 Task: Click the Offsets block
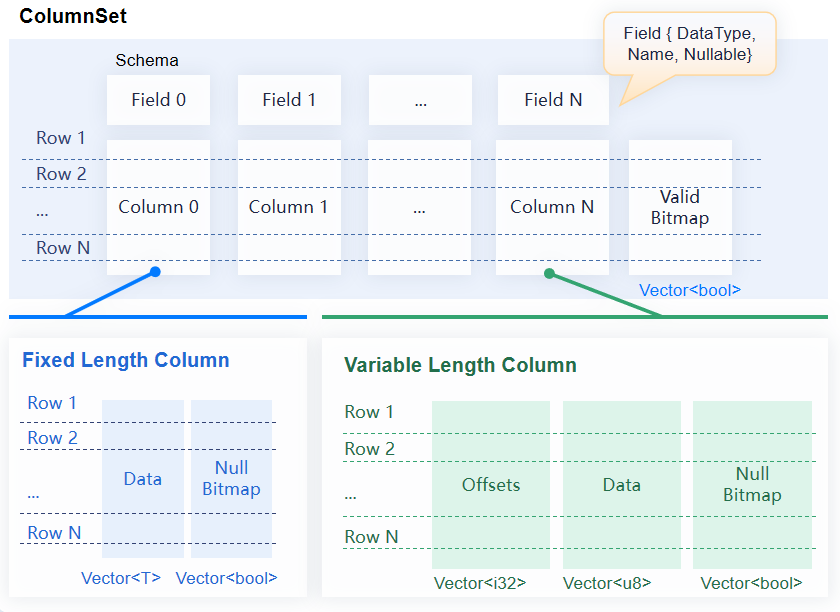[491, 485]
